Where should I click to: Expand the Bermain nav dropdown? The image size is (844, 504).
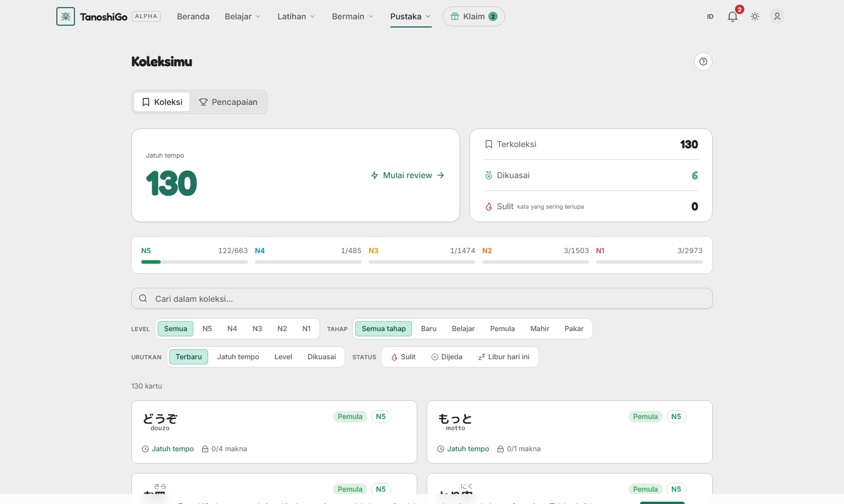(x=353, y=16)
